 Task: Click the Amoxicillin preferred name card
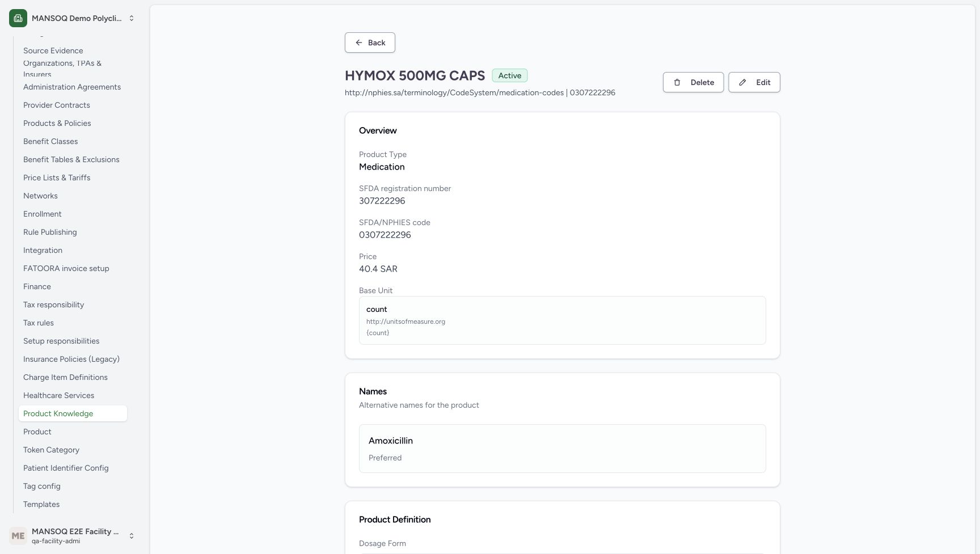563,449
